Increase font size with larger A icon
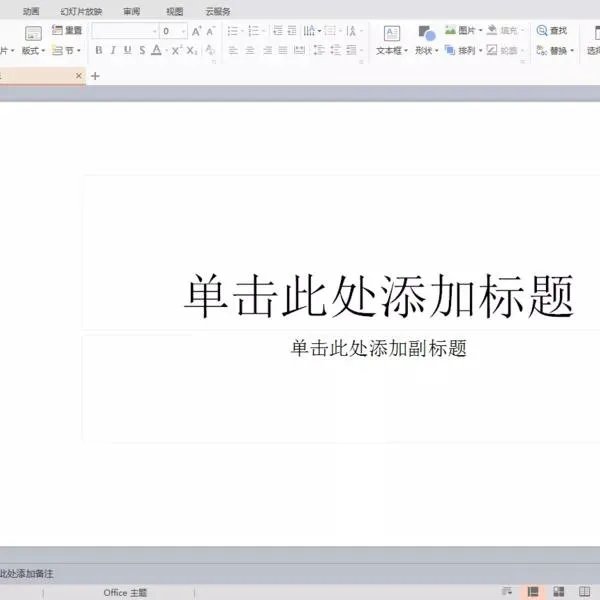This screenshot has width=600, height=600. [x=196, y=31]
